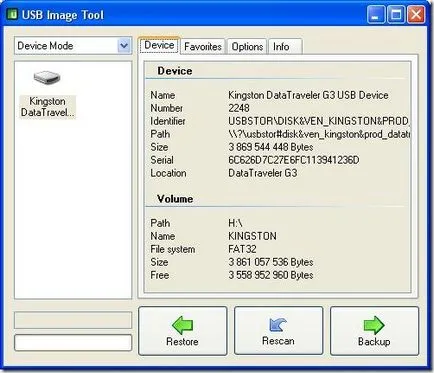Viewport: 434px width, 373px height.
Task: Click the volume path 'H:\'
Action: click(235, 223)
